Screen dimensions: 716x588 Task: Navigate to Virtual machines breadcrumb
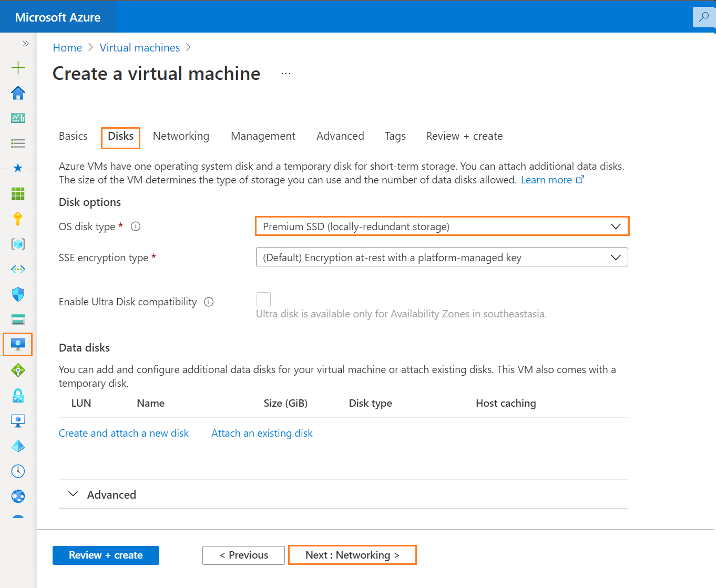(140, 48)
